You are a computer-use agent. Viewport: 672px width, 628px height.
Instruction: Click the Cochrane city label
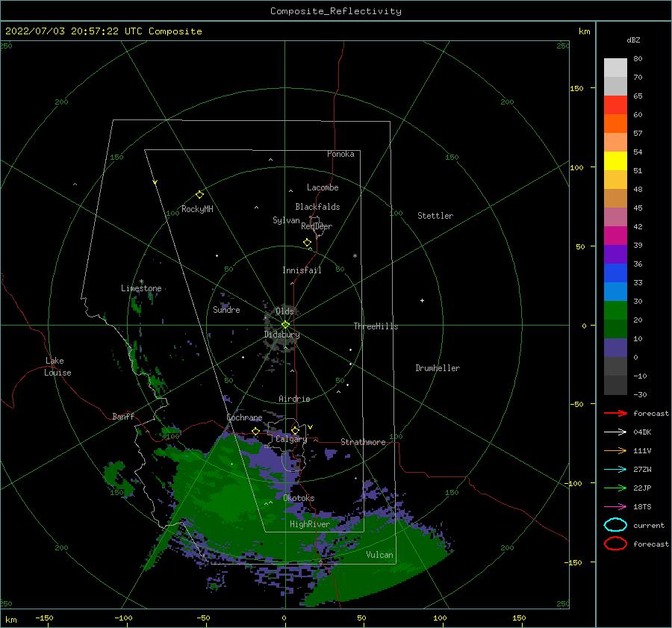tap(244, 417)
